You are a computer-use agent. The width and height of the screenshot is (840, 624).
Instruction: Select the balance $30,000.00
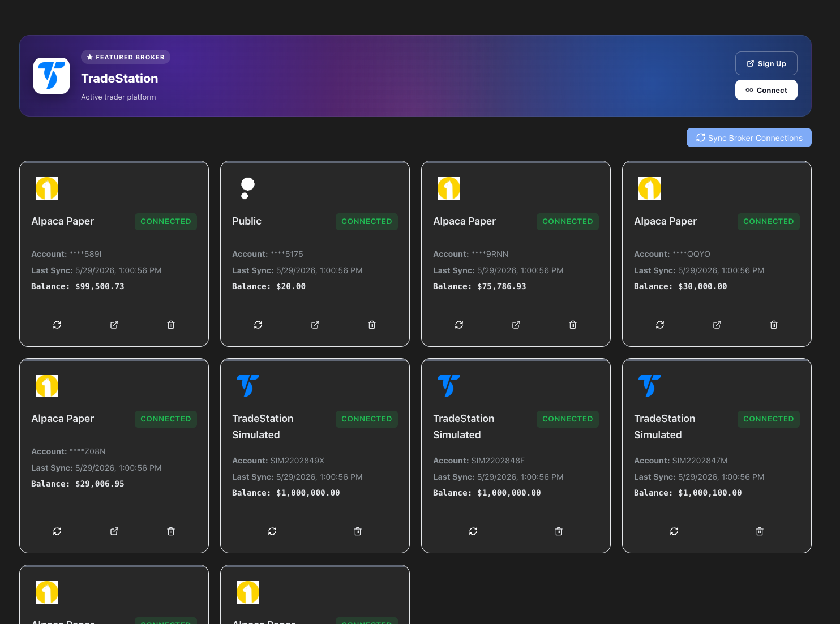(702, 286)
